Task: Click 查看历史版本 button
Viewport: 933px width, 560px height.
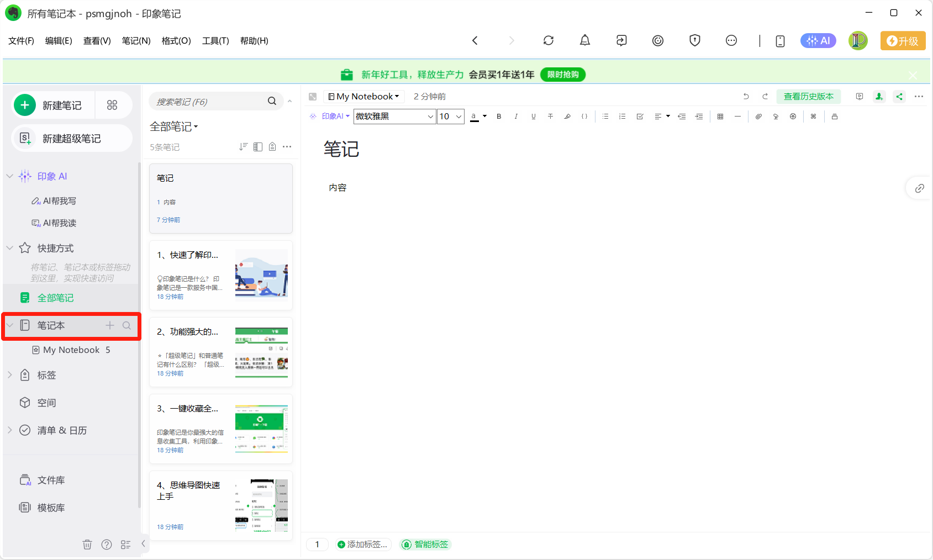Action: (x=809, y=97)
